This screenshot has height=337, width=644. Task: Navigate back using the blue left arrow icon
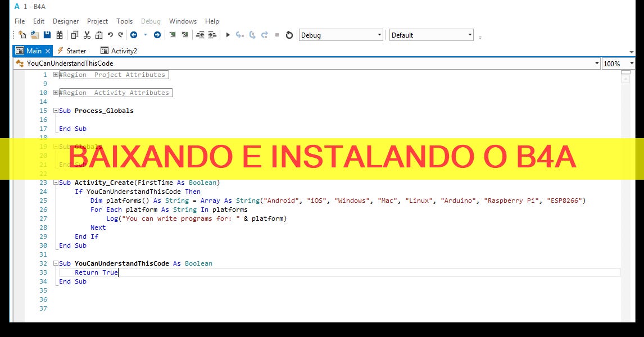pos(134,35)
